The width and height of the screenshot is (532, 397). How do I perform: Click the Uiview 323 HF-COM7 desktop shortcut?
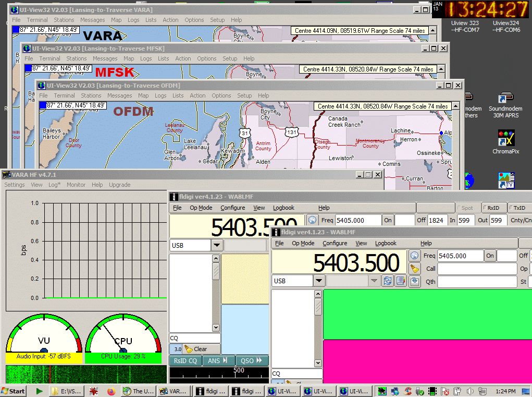465,26
